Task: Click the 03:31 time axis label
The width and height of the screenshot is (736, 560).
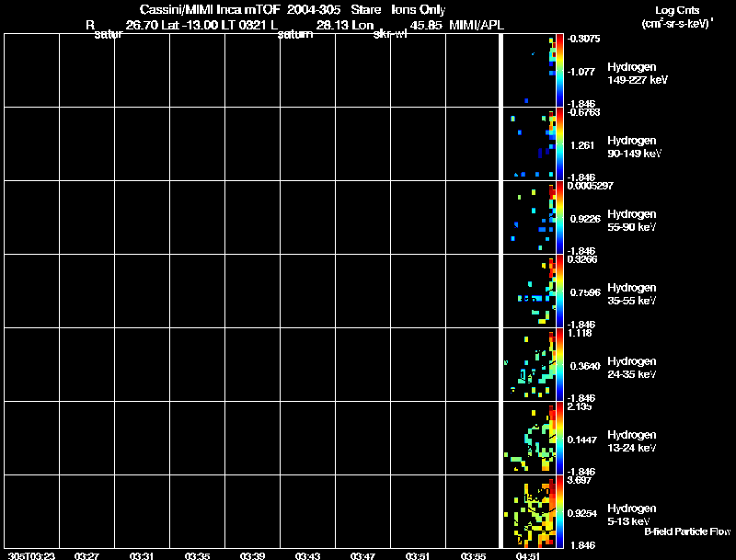Action: (142, 556)
